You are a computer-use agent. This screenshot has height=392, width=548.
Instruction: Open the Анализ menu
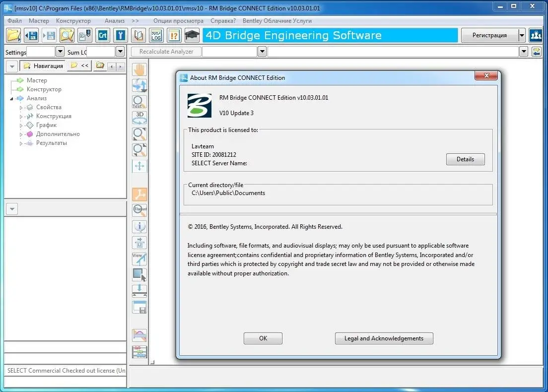[x=115, y=21]
